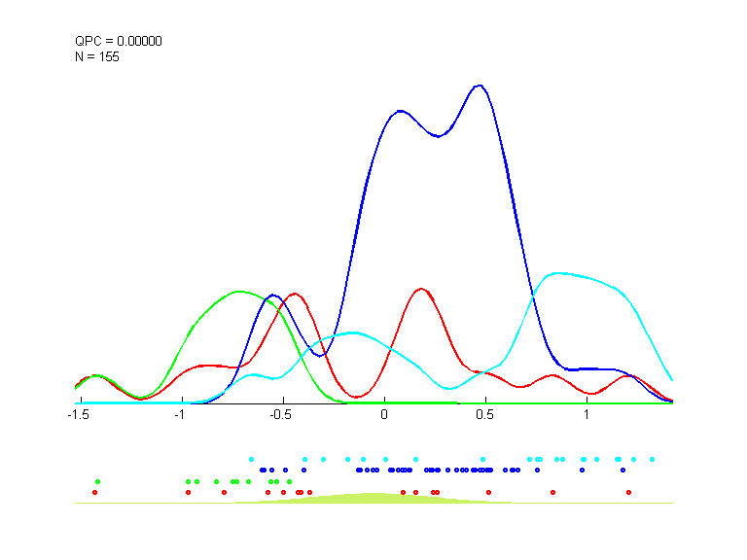The width and height of the screenshot is (747, 560).
Task: Click the leftmost red data point
Action: [94, 492]
